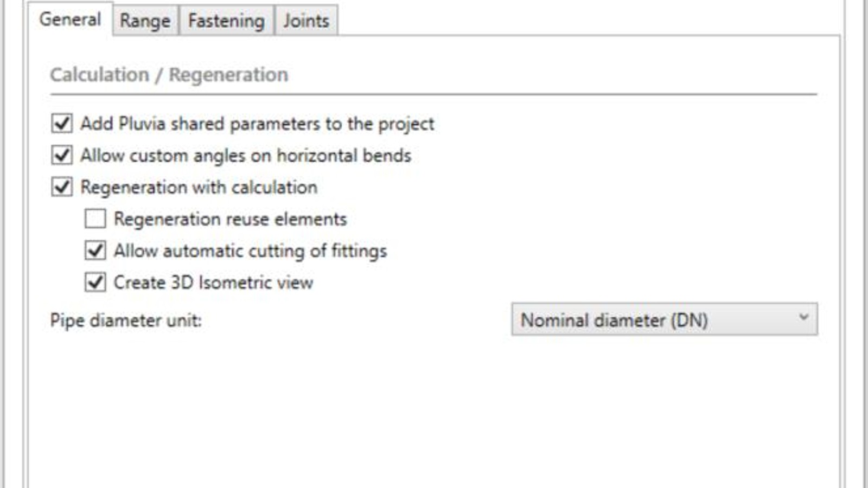Disable Create 3D Isometric view
This screenshot has height=488, width=868.
pos(96,282)
